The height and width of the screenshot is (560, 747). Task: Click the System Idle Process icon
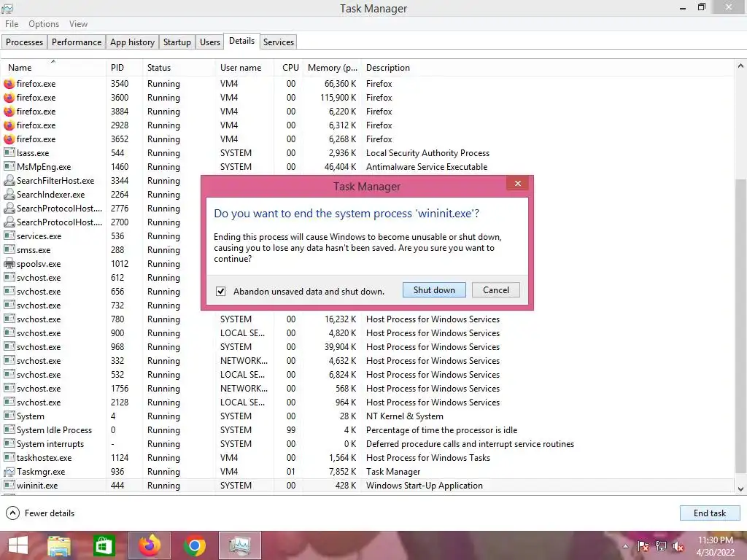coord(9,430)
